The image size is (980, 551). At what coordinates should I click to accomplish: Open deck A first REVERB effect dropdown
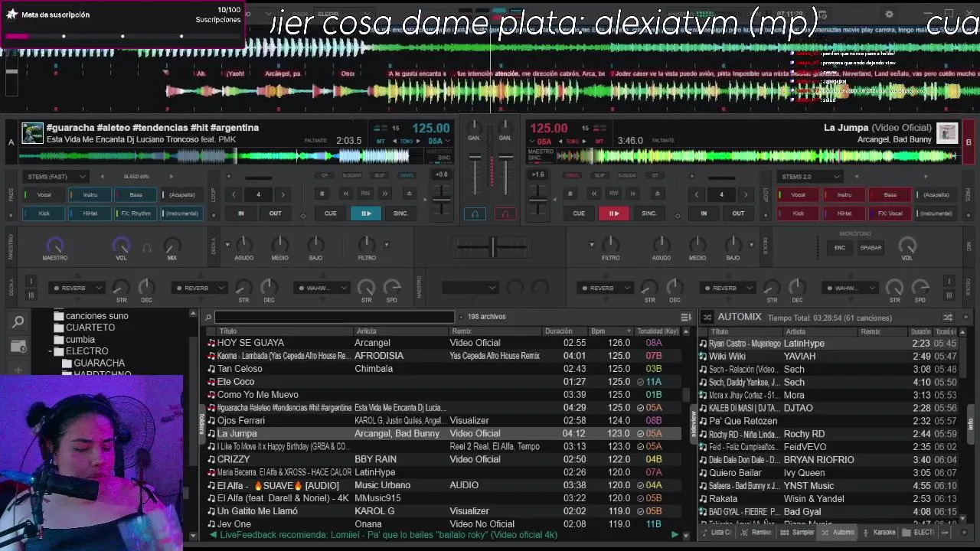pyautogui.click(x=77, y=288)
